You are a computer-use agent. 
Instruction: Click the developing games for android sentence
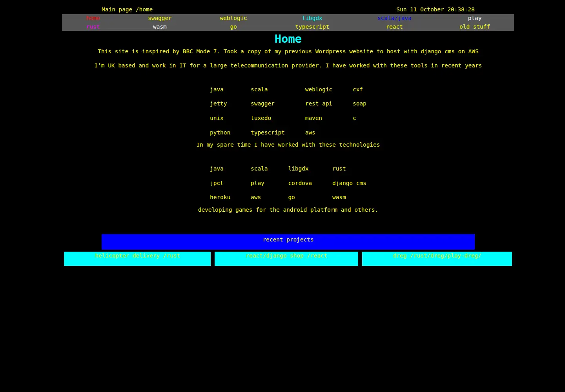[x=288, y=210]
